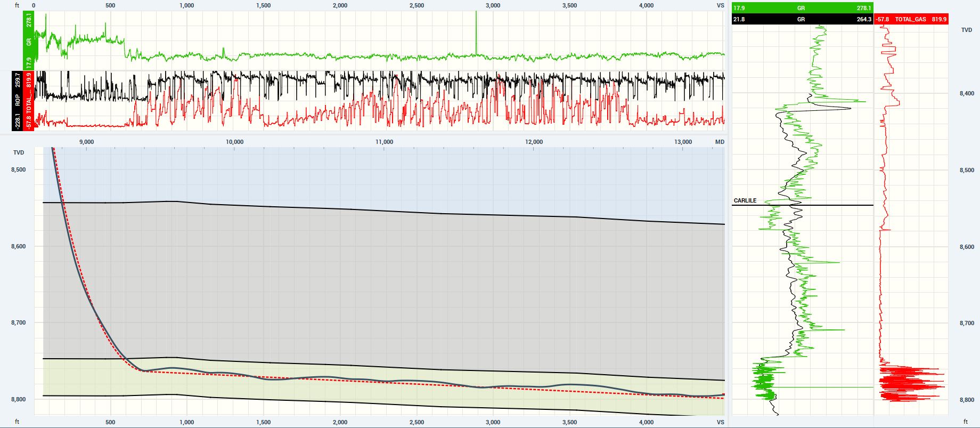Viewport: 980px width, 428px height.
Task: Select the red TOTAL_GAS type log header
Action: click(x=911, y=19)
